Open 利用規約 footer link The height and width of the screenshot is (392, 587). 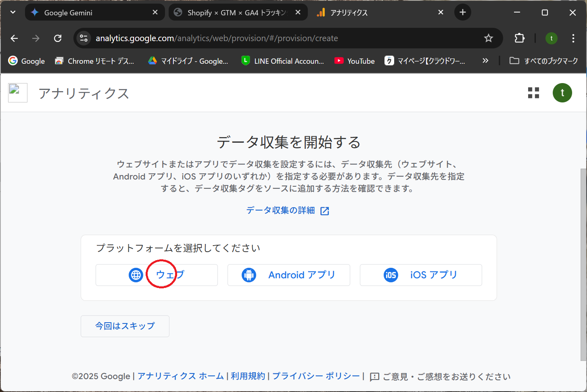click(x=248, y=376)
